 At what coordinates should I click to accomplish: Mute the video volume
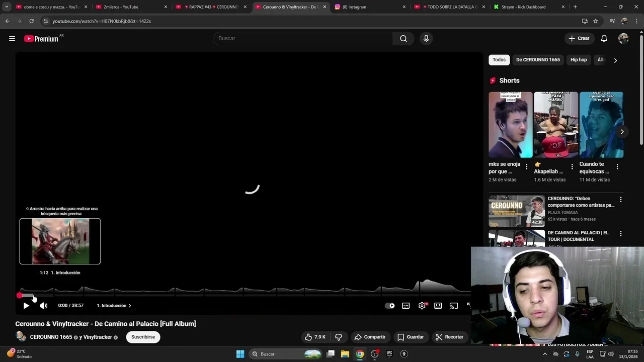(x=44, y=306)
